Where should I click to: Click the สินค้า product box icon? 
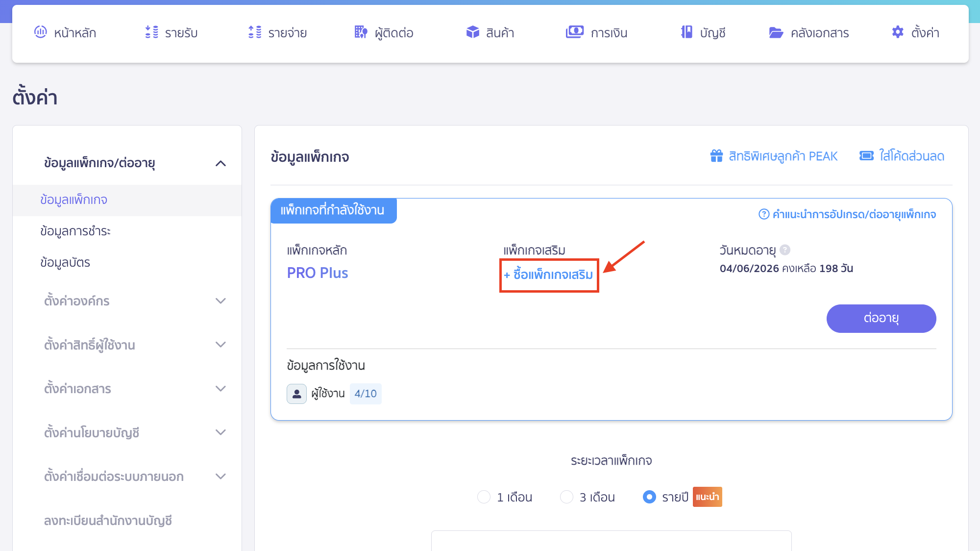click(473, 32)
